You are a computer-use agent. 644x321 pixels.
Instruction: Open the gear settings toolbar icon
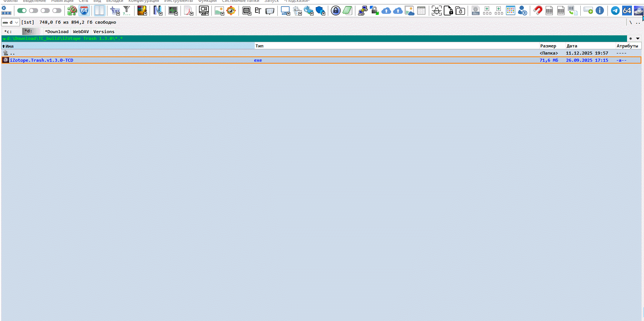[6, 11]
